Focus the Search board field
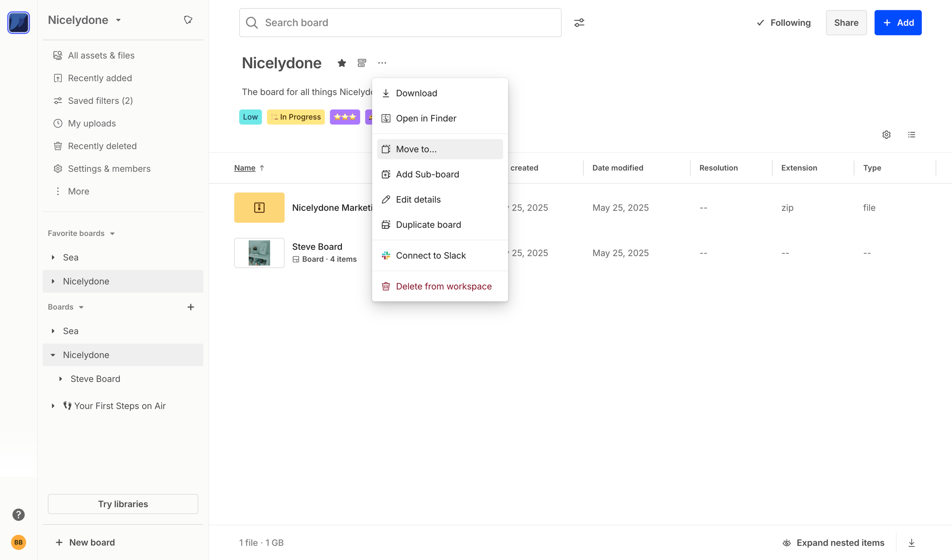The height and width of the screenshot is (560, 952). point(400,23)
